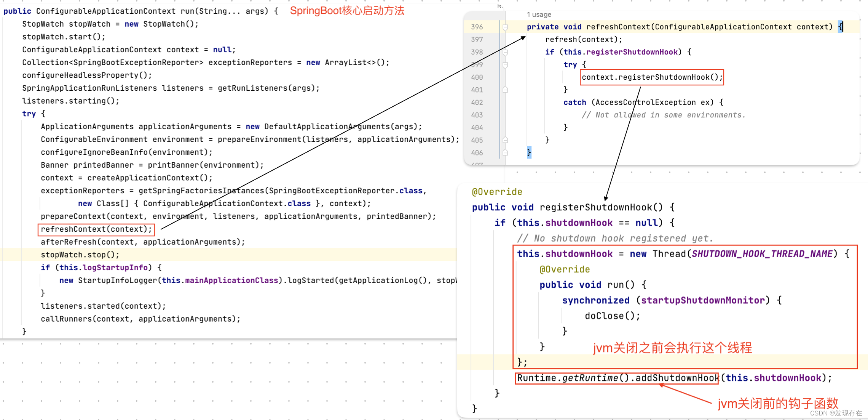Click the highlighted 'stopWatch.stop();' line
The height and width of the screenshot is (420, 868).
80,255
